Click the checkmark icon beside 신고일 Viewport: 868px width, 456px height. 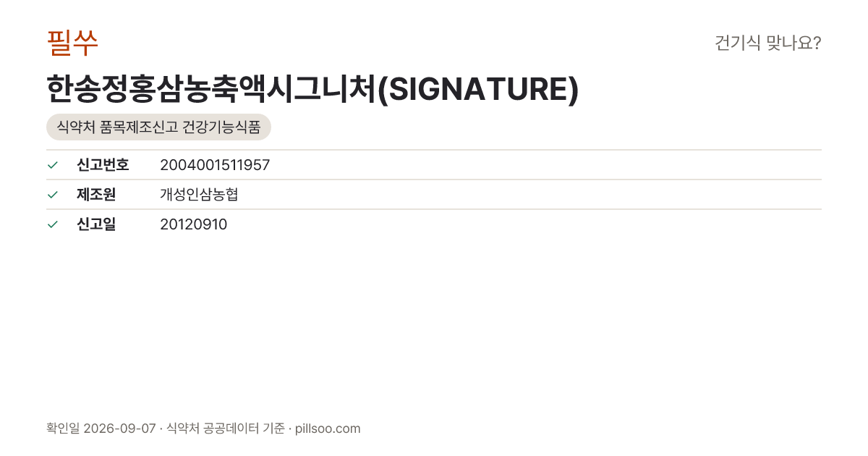pyautogui.click(x=52, y=224)
